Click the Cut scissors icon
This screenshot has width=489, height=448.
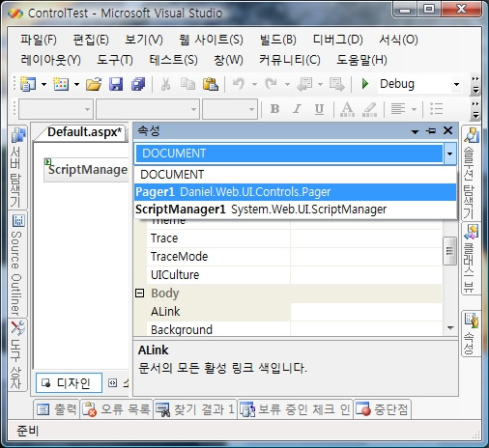[165, 84]
